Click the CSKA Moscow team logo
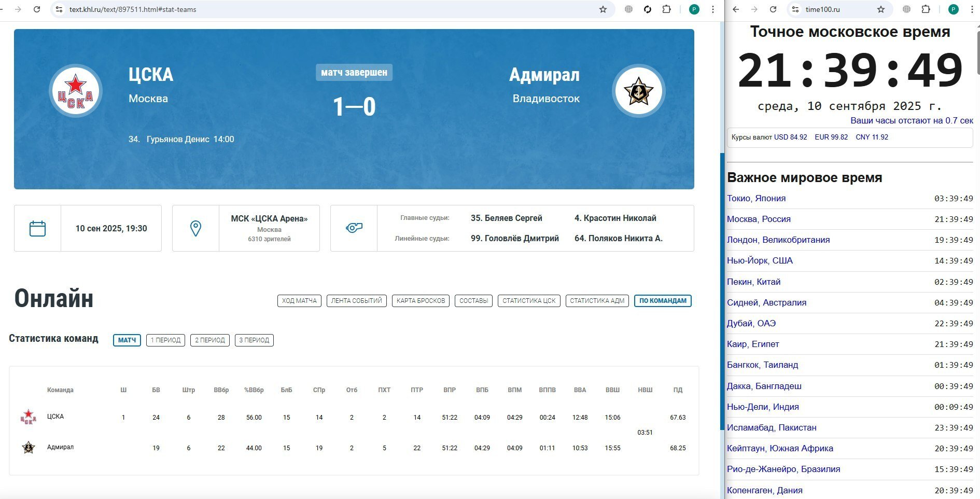This screenshot has height=499, width=980. coord(76,91)
